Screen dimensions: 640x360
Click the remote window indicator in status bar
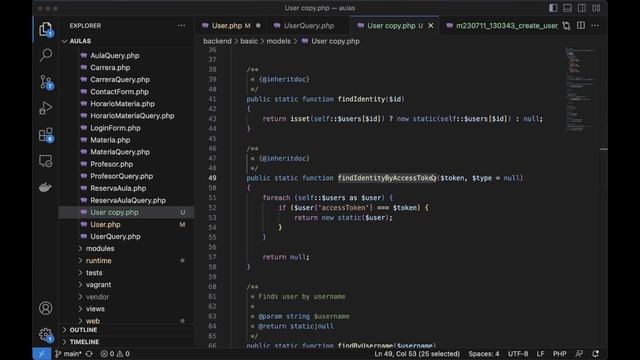pos(42,354)
